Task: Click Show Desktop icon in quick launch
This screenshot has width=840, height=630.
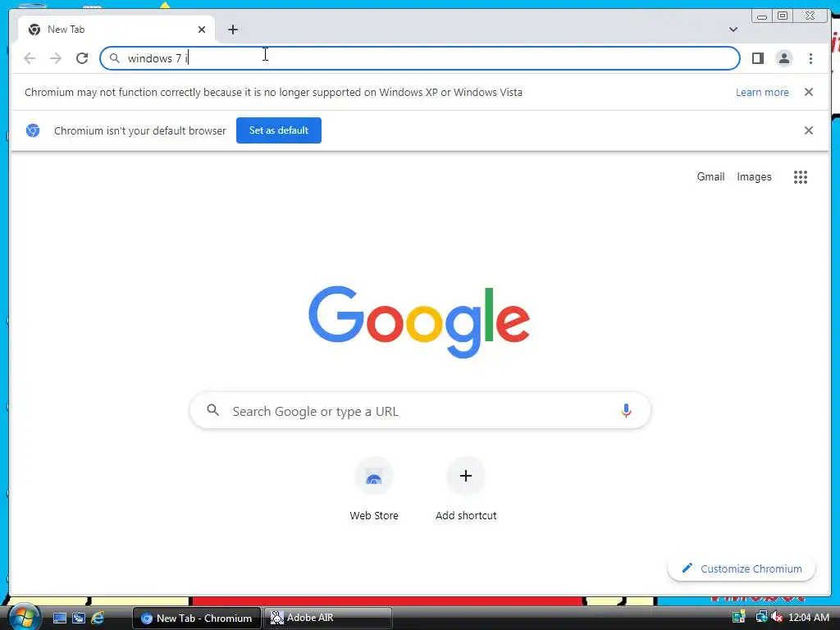Action: pos(59,618)
